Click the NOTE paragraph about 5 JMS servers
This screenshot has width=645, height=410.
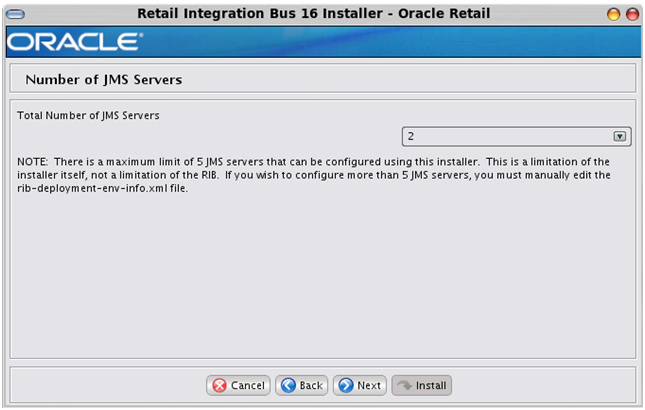313,175
